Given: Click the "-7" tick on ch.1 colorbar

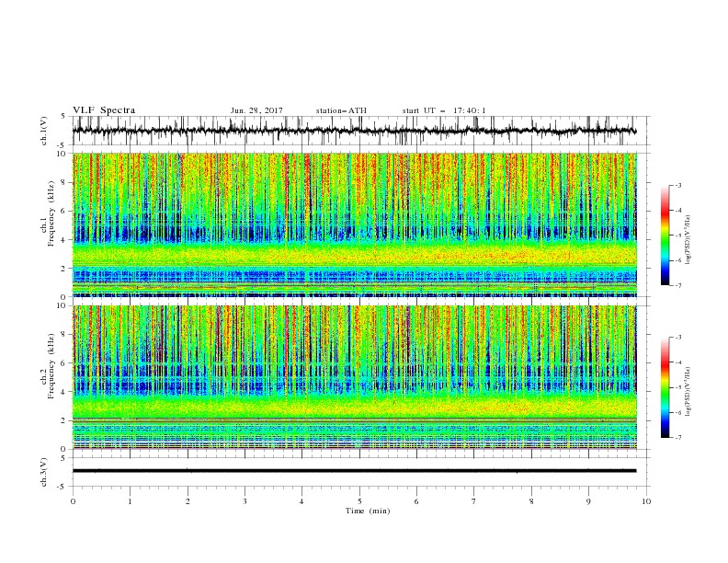Looking at the screenshot, I should tap(678, 285).
